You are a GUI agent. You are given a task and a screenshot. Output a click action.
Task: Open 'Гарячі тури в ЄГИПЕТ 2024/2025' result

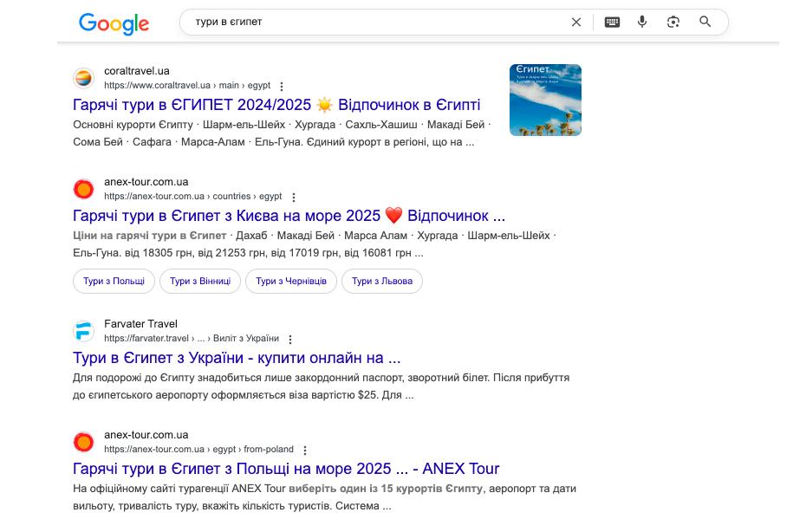pos(276,105)
